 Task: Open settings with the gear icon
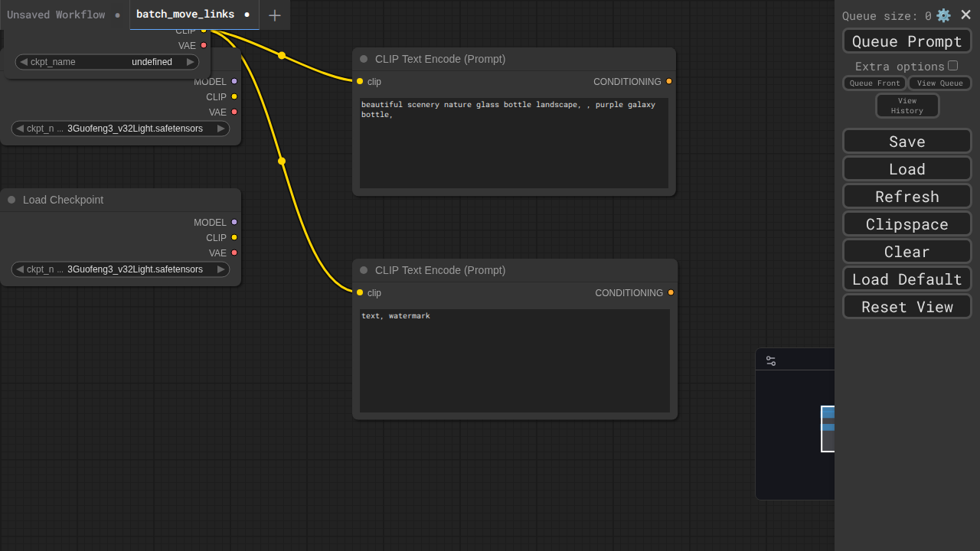[943, 15]
